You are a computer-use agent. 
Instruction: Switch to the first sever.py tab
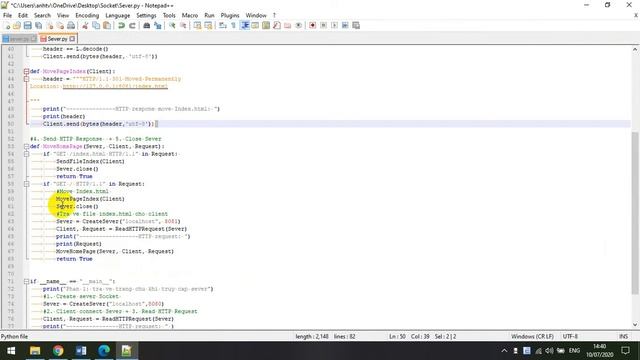pyautogui.click(x=19, y=39)
